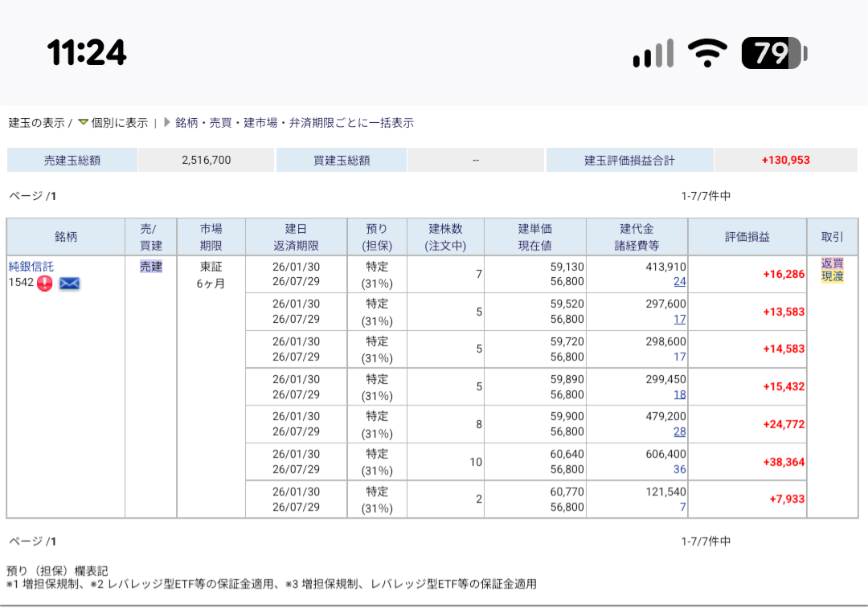868x608 pixels.
Task: Open fee details link 24
Action: pos(679,282)
